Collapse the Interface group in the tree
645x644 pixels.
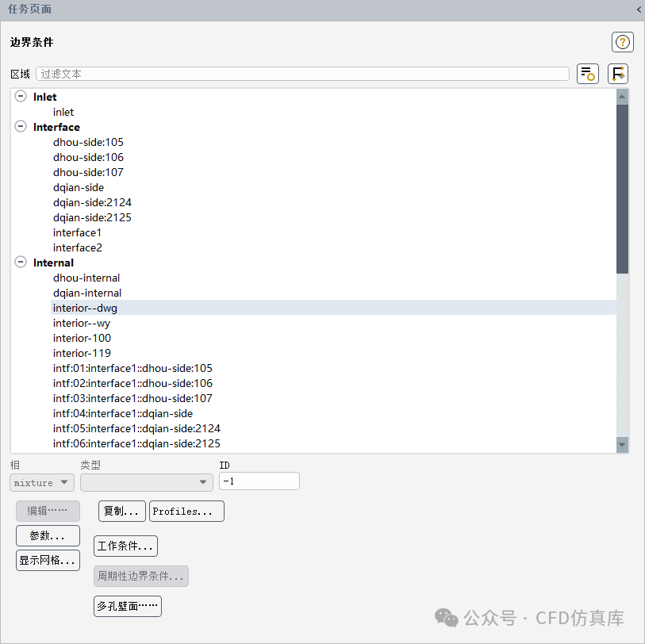click(20, 126)
